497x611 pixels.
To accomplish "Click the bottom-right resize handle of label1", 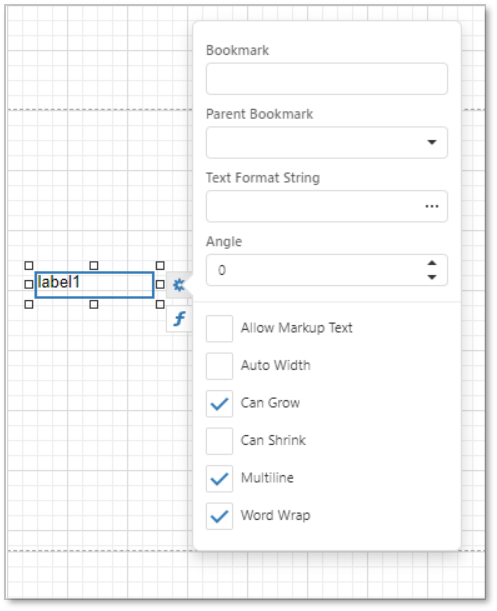I will (x=160, y=304).
